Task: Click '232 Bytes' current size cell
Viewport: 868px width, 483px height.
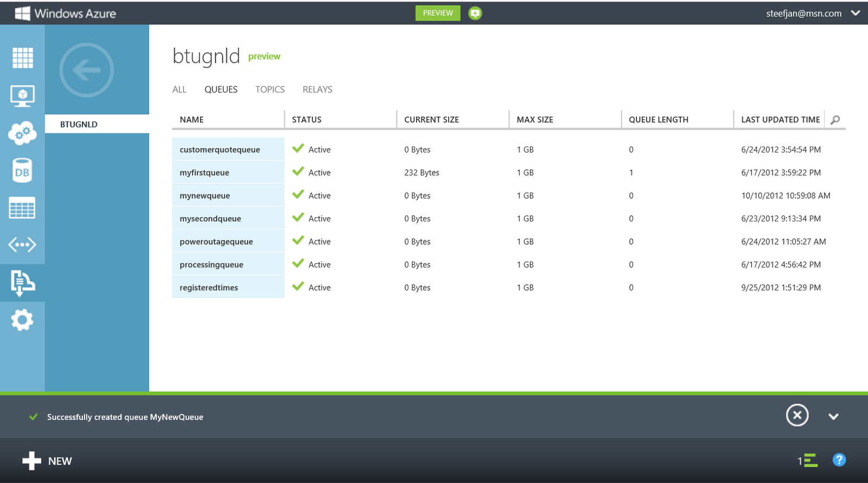Action: pos(422,173)
